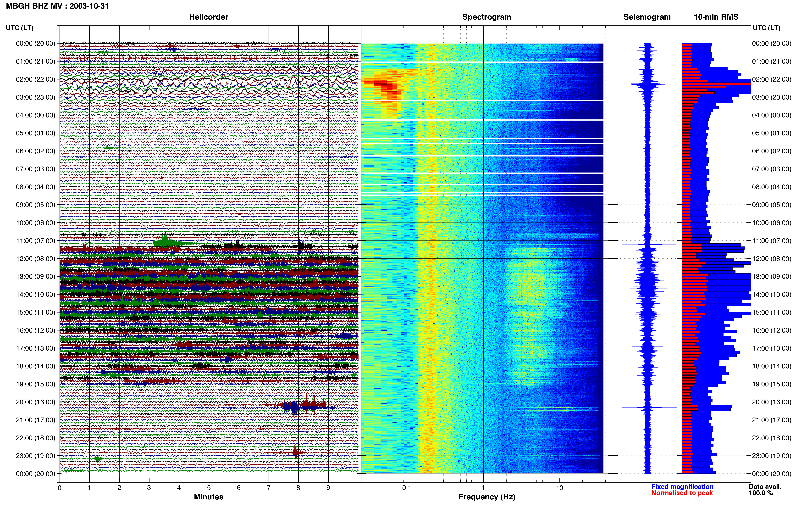This screenshot has height=508, width=812.
Task: Click frequency tick label '10'
Action: point(559,488)
